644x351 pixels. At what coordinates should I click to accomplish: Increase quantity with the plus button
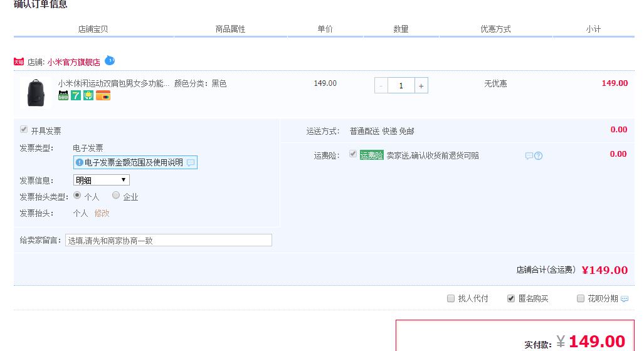tap(421, 85)
